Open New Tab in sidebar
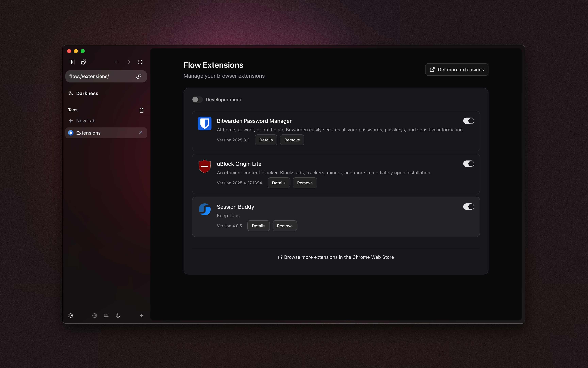 click(106, 121)
